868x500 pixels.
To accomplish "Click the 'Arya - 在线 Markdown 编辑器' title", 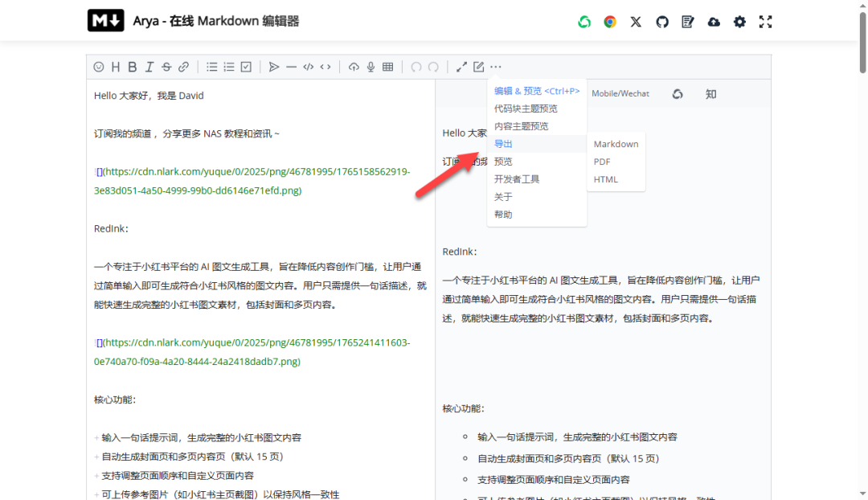I will tap(216, 21).
